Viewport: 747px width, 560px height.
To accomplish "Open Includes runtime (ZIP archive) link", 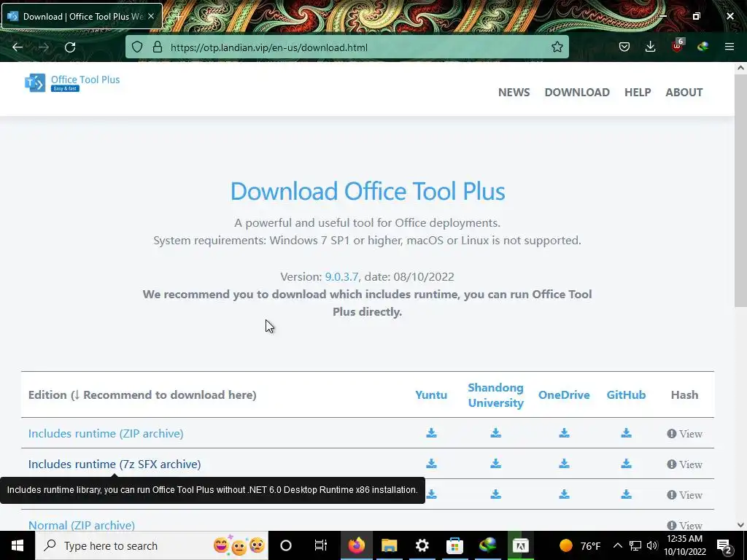I will point(106,433).
